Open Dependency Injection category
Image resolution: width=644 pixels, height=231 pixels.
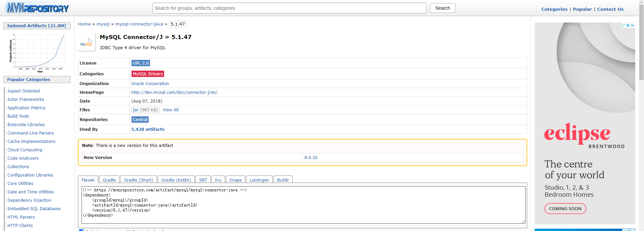(29, 200)
